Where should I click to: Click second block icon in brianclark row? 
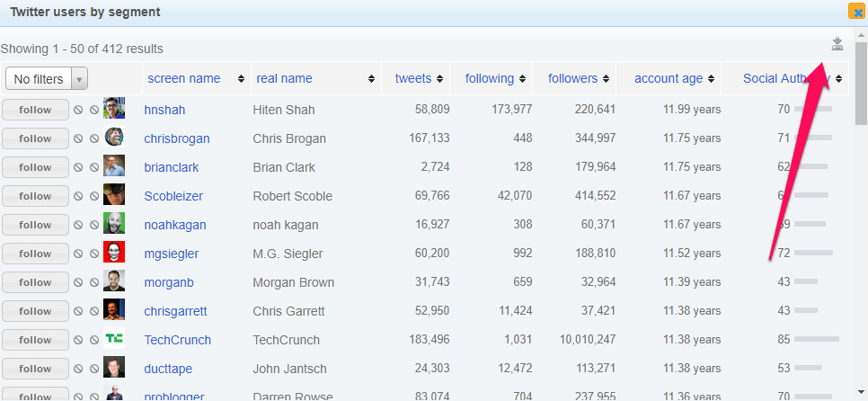(x=94, y=167)
